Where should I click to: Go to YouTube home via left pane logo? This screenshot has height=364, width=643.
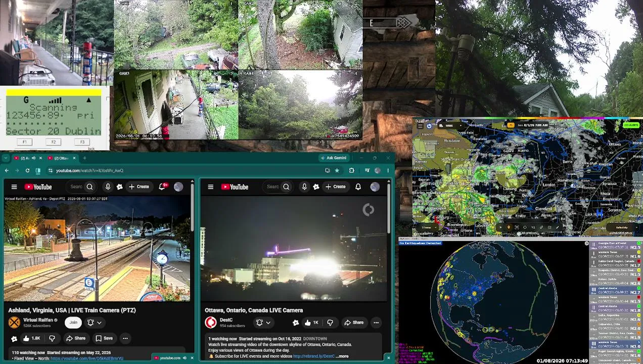37,187
